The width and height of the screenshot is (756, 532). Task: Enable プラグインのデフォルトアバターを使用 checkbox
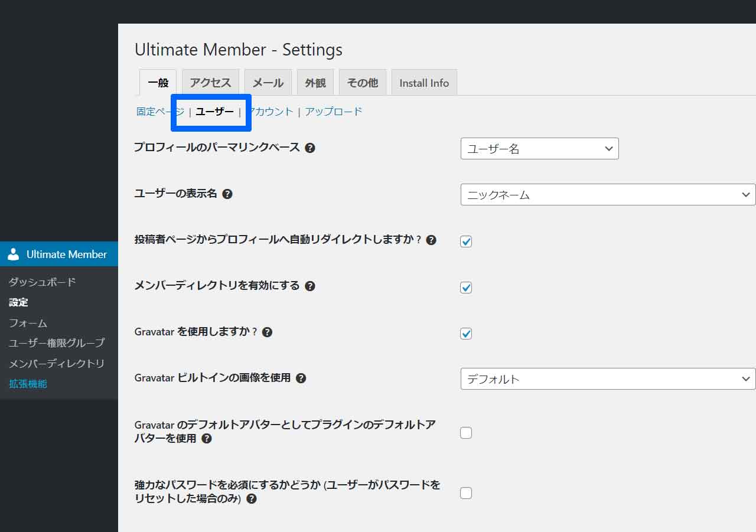coord(466,433)
